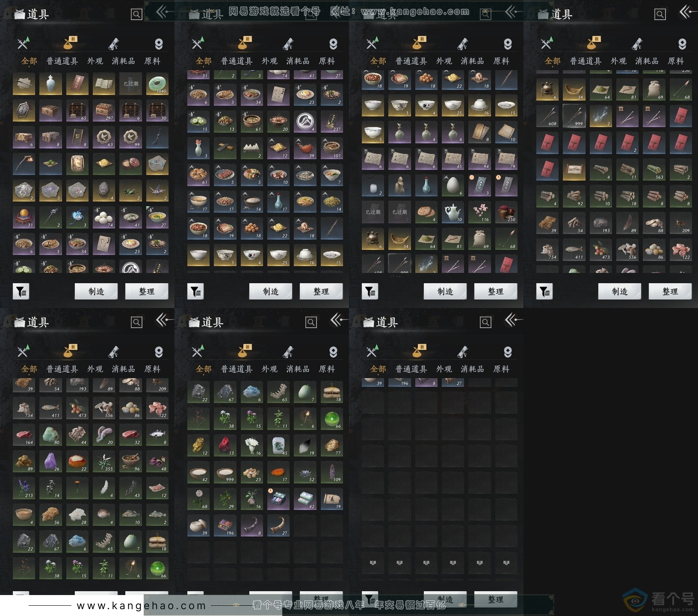
Task: Pick the white porcelain vase in top-left panel
Action: point(50,84)
